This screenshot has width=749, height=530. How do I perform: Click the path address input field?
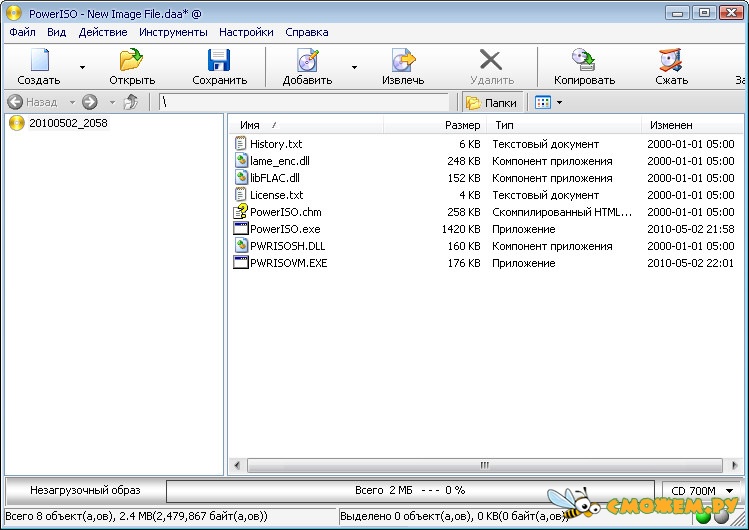304,102
